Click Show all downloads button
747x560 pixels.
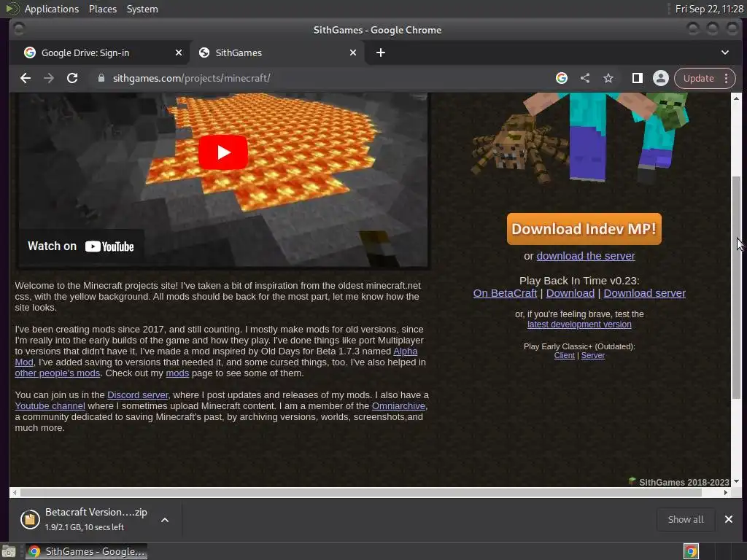[686, 519]
